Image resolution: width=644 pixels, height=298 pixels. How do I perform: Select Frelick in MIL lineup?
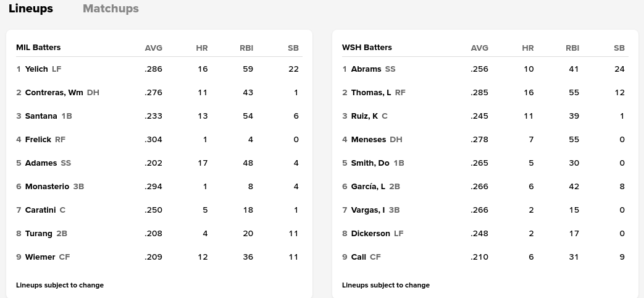click(x=38, y=140)
